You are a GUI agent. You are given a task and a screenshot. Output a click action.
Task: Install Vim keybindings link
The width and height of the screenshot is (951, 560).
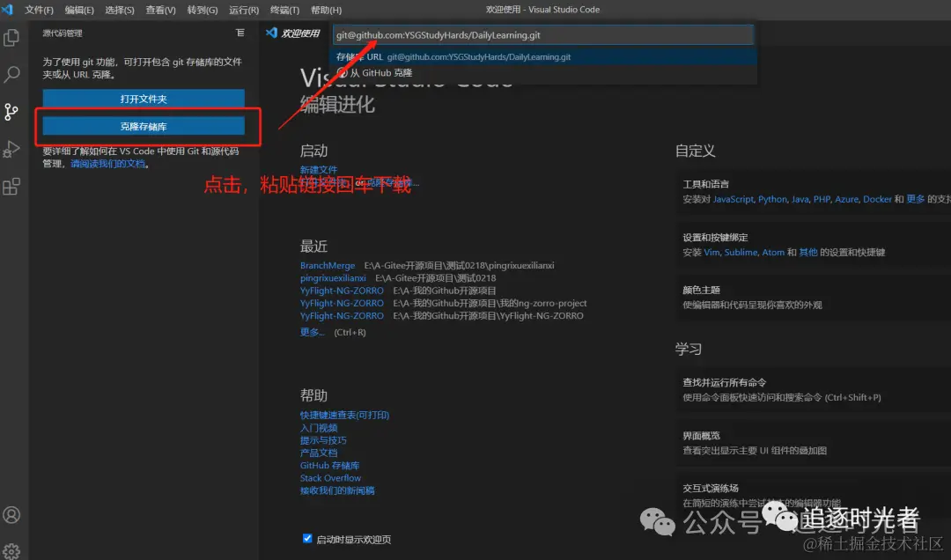(x=711, y=253)
